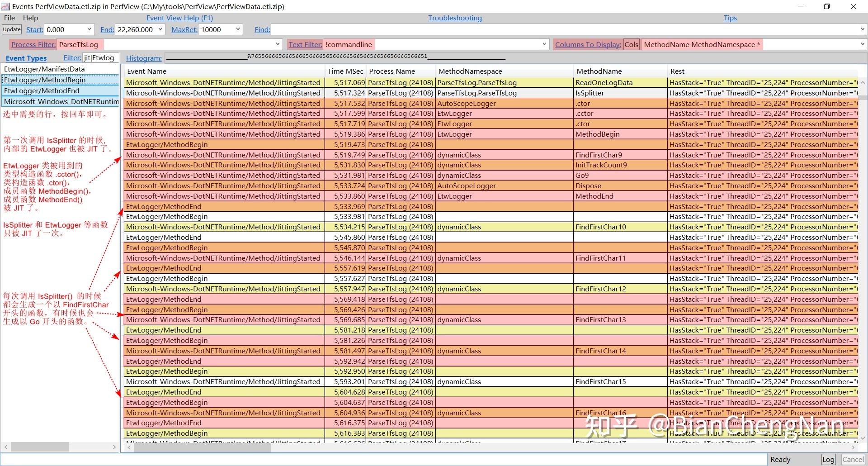Screen dimensions: 868x466
Task: Select EtwLogger/ManifestData in Event Types list
Action: pos(44,69)
